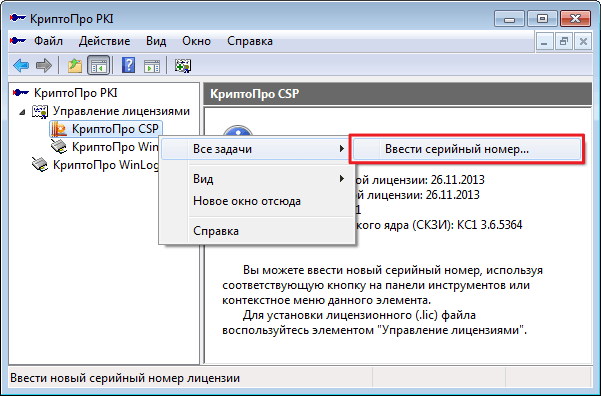
Task: Open the Help question mark toolbar icon
Action: pyautogui.click(x=128, y=65)
